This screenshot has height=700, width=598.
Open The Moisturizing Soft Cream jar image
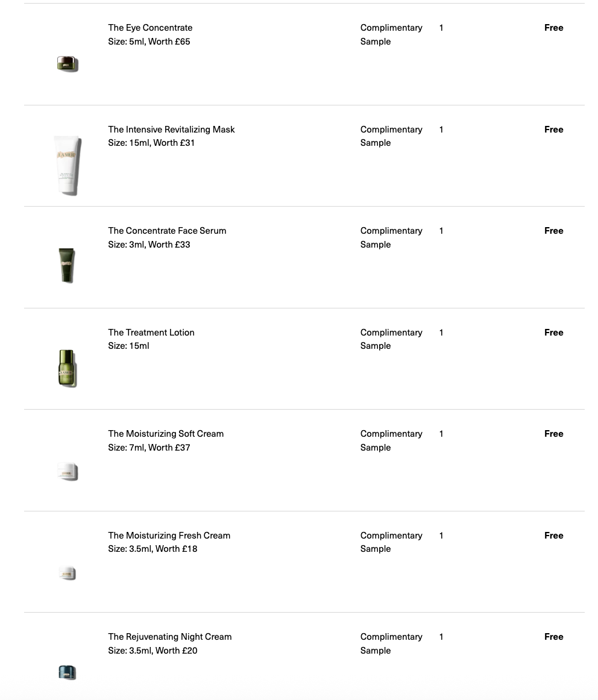[68, 471]
